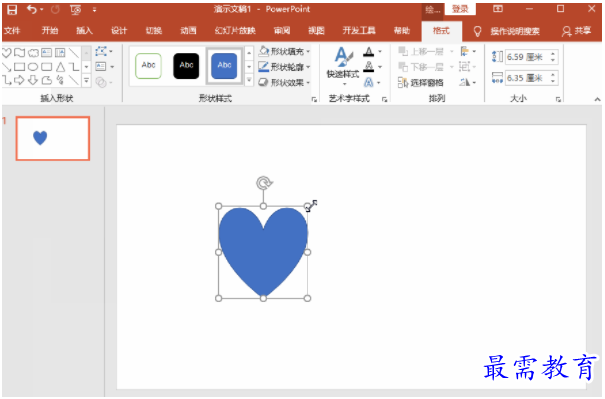Select the arrow line shape
Viewport: 605px width, 399px height.
point(7,67)
